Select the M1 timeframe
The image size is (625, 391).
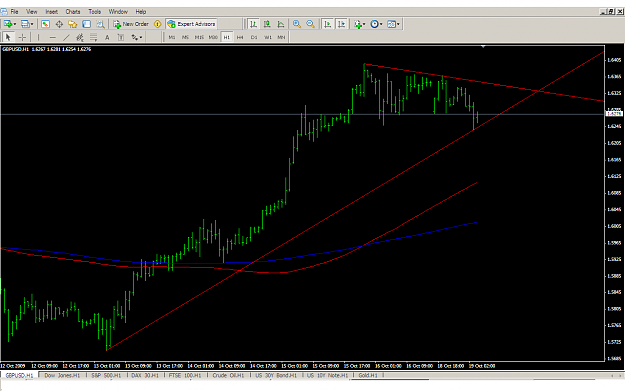172,37
